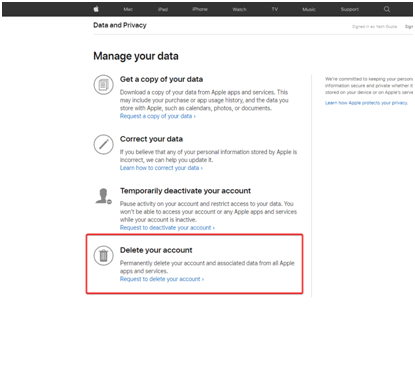Viewport: 415px width, 366px height.
Task: Follow Request to delete your account link
Action: point(162,279)
